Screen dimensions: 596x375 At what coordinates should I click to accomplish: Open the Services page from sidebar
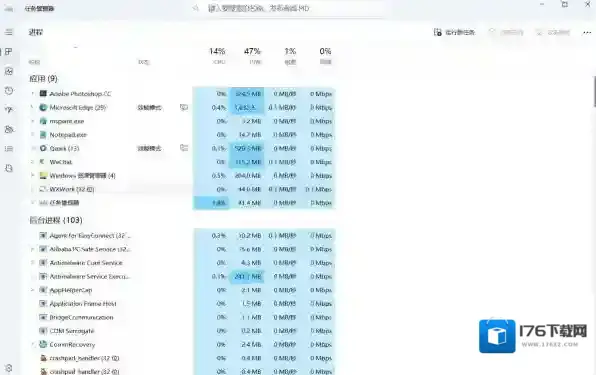(x=9, y=168)
